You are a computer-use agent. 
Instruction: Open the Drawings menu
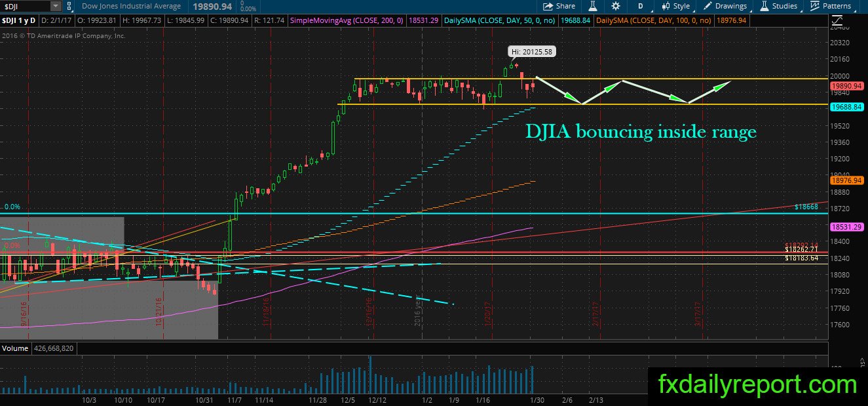point(725,6)
